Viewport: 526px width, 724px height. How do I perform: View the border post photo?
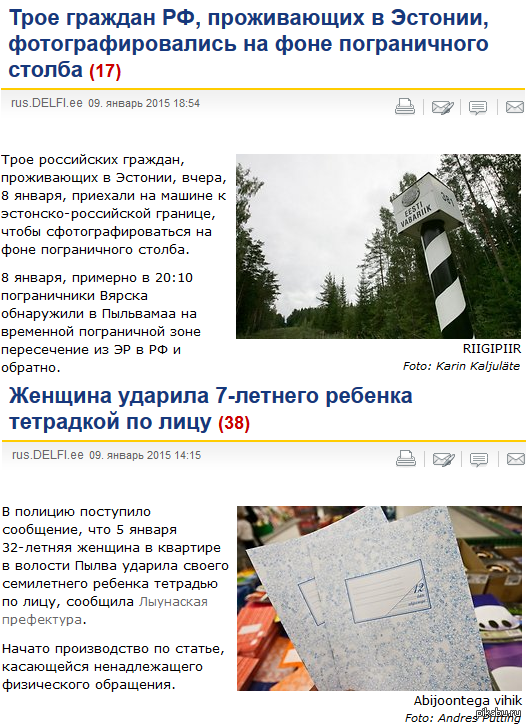click(378, 246)
